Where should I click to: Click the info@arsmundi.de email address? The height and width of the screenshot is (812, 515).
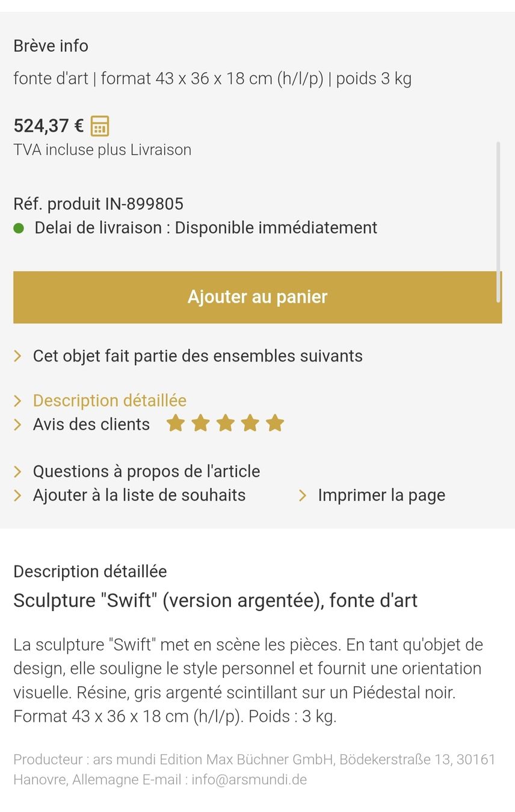pyautogui.click(x=249, y=780)
